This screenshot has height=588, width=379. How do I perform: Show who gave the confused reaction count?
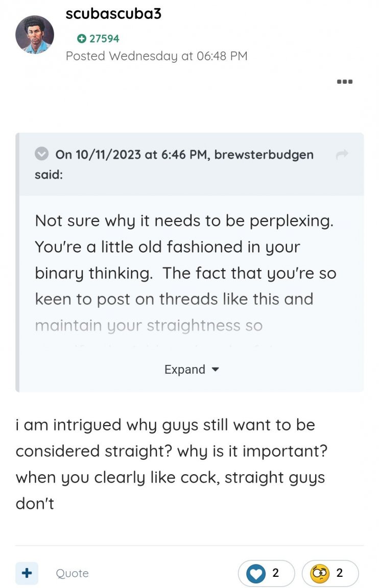pos(340,573)
